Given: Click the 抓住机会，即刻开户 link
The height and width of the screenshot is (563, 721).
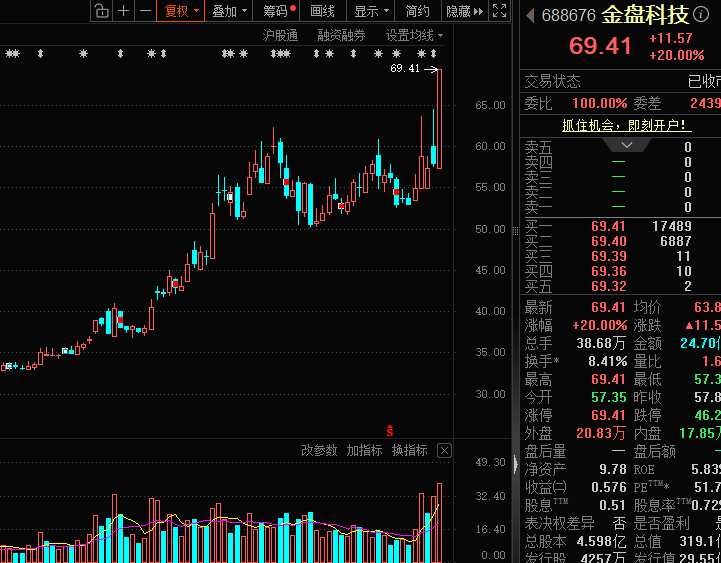Looking at the screenshot, I should pyautogui.click(x=627, y=125).
